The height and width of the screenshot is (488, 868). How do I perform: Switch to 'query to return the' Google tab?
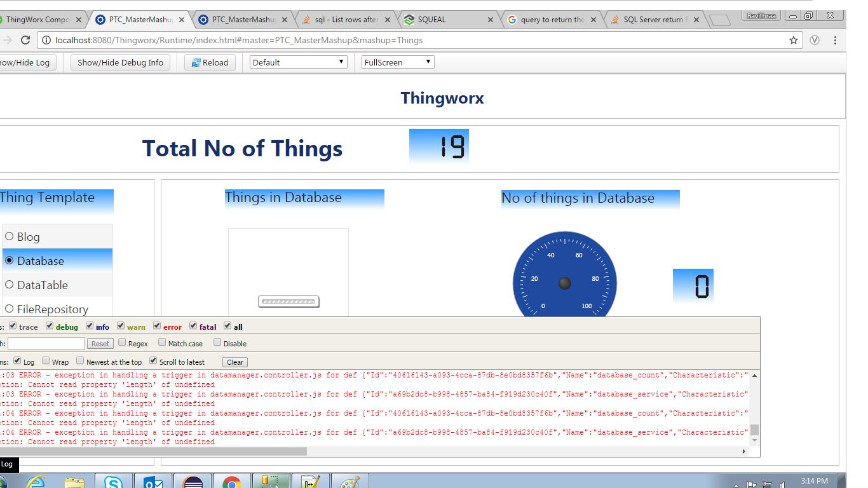tap(552, 20)
